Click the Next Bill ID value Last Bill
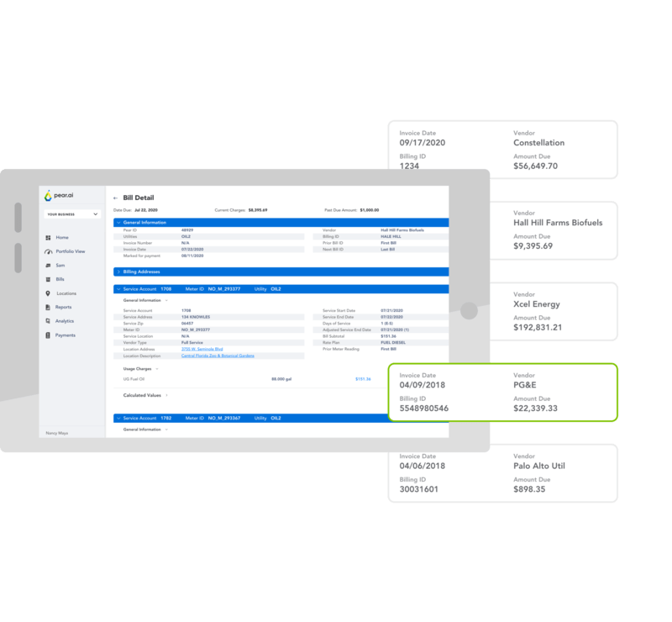Screen dimensions: 672x622 click(x=388, y=250)
